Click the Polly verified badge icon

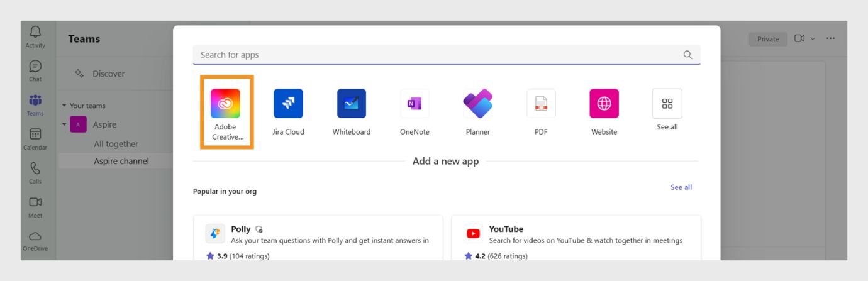coord(259,229)
